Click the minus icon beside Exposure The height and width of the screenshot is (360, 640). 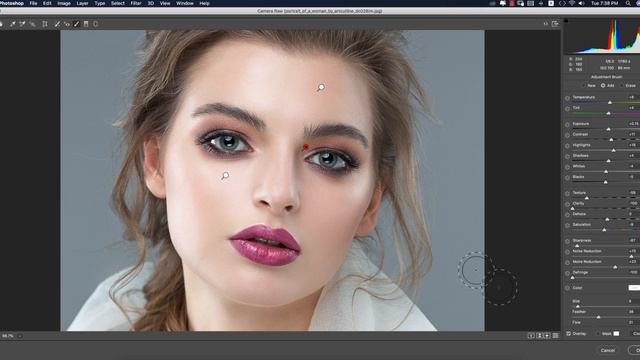(567, 124)
